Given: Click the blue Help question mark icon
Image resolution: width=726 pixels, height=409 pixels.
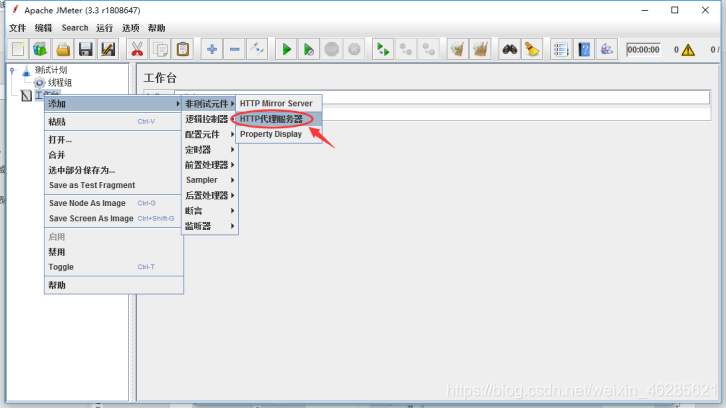Looking at the screenshot, I should (x=584, y=49).
